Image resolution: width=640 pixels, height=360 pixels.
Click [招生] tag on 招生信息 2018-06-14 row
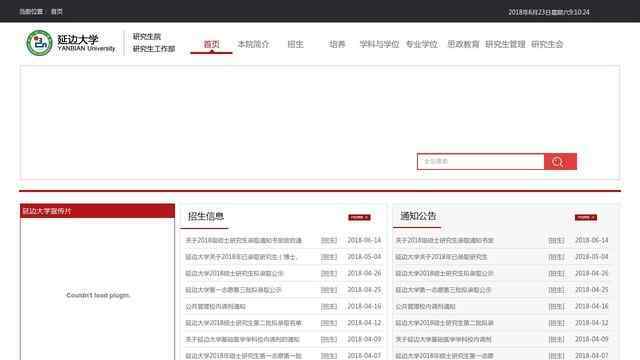[329, 240]
